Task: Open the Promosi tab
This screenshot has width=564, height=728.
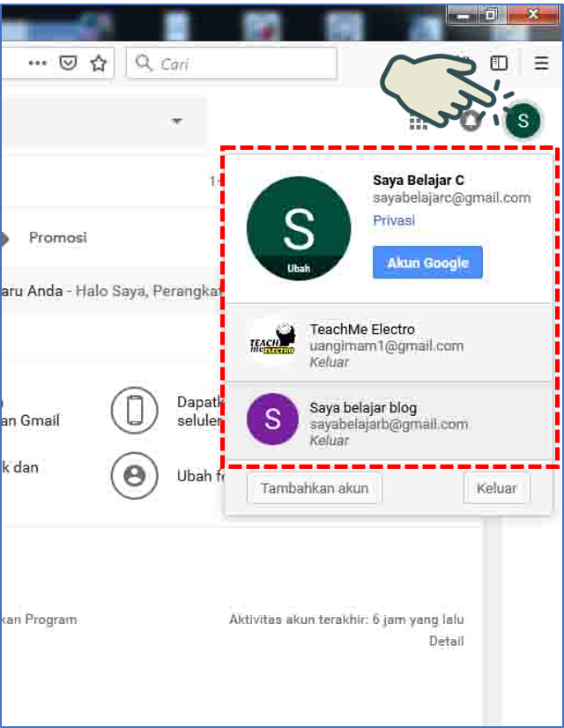Action: [x=58, y=238]
